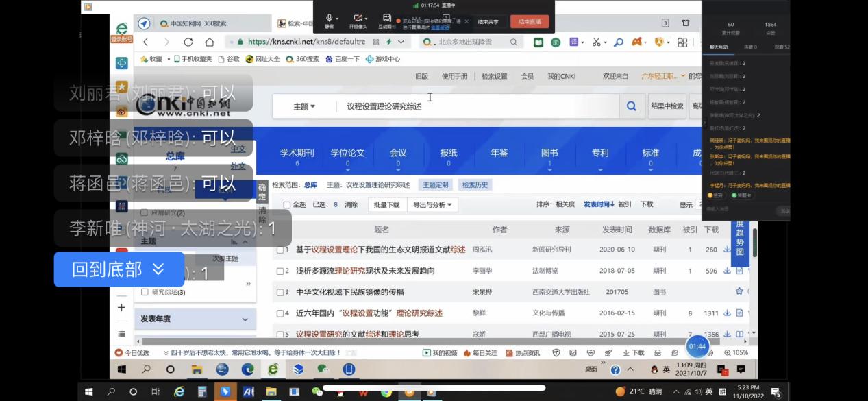Click the magnifier search button beside query
868x401 pixels.
(631, 106)
